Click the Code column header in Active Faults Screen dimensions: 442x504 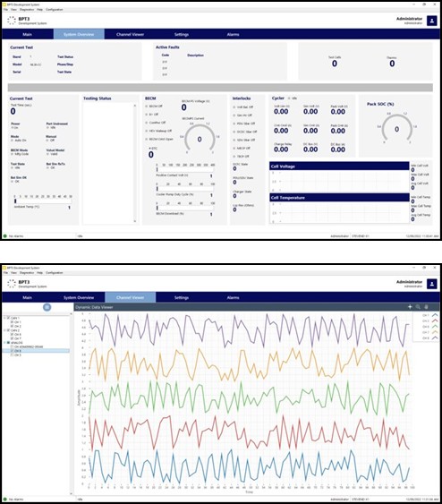point(166,55)
